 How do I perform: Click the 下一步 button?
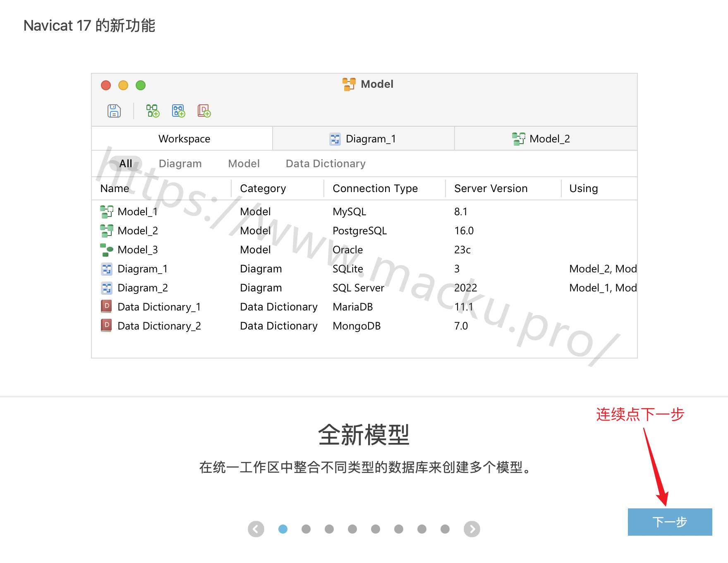point(670,522)
